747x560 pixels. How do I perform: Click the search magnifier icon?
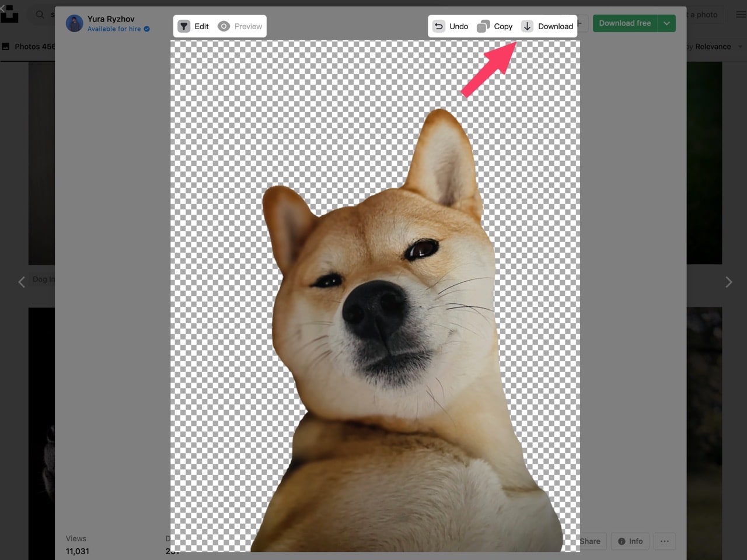40,15
